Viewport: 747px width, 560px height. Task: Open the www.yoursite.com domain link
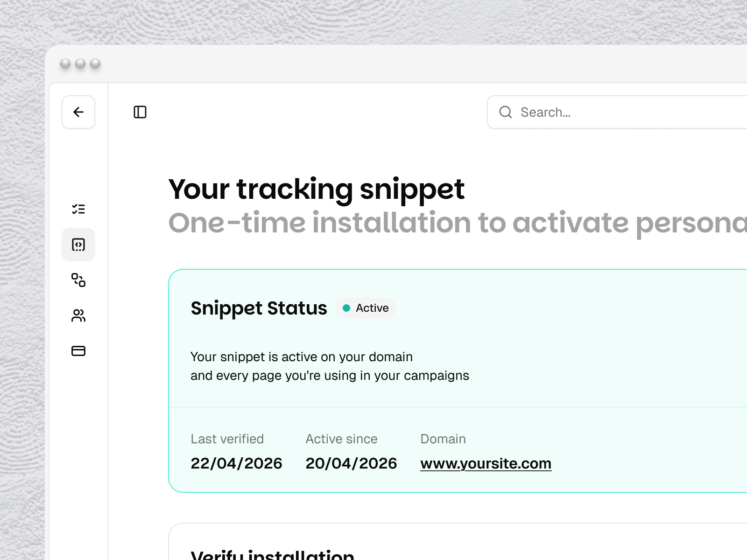pyautogui.click(x=486, y=463)
